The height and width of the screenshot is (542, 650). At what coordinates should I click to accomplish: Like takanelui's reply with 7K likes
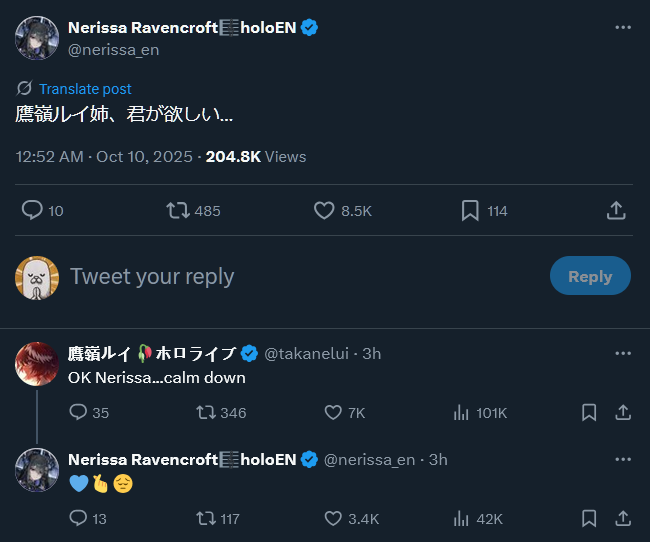pos(334,412)
